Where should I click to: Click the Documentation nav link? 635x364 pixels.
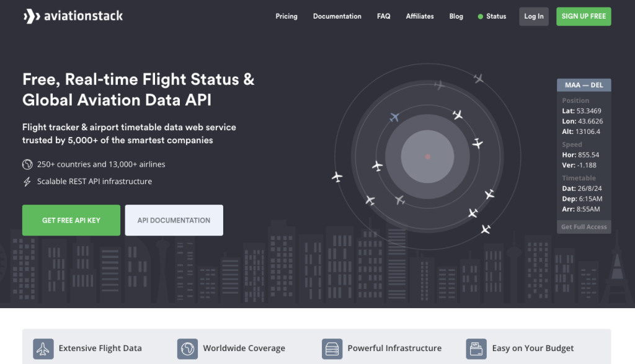click(337, 16)
